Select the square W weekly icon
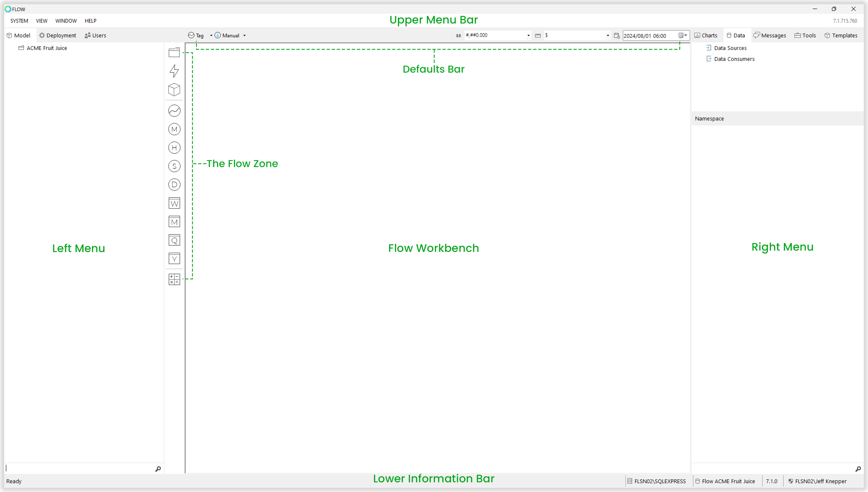The width and height of the screenshot is (868, 492). (174, 203)
